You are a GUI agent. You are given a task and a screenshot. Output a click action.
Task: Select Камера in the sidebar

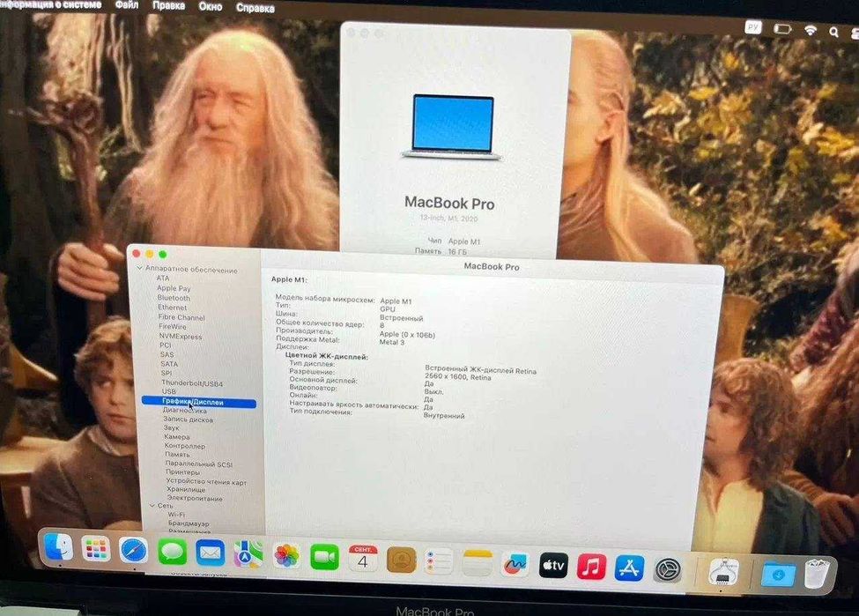click(x=177, y=437)
